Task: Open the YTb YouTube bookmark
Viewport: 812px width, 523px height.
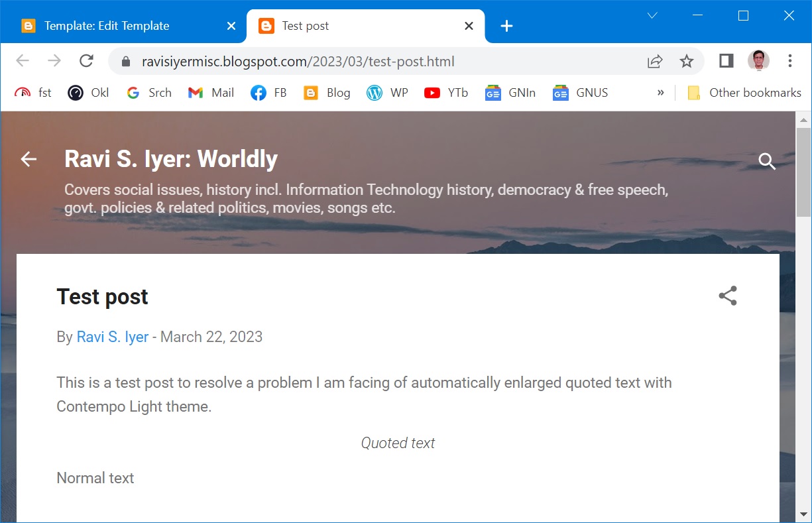Action: (x=446, y=93)
